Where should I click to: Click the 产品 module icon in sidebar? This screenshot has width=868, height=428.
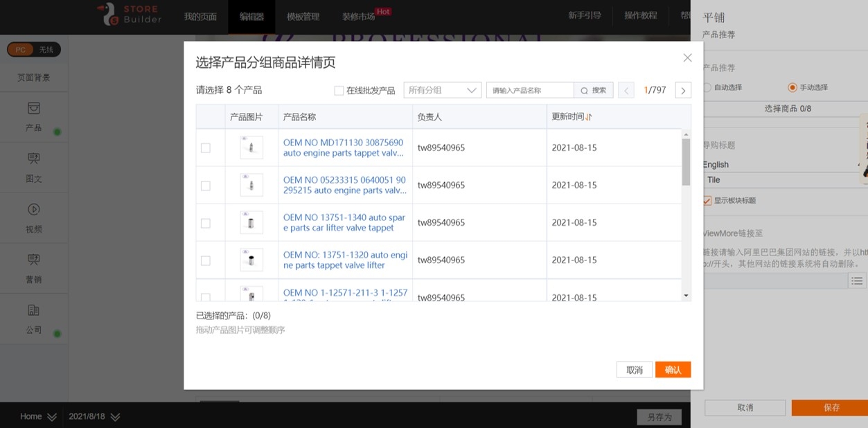pyautogui.click(x=33, y=109)
